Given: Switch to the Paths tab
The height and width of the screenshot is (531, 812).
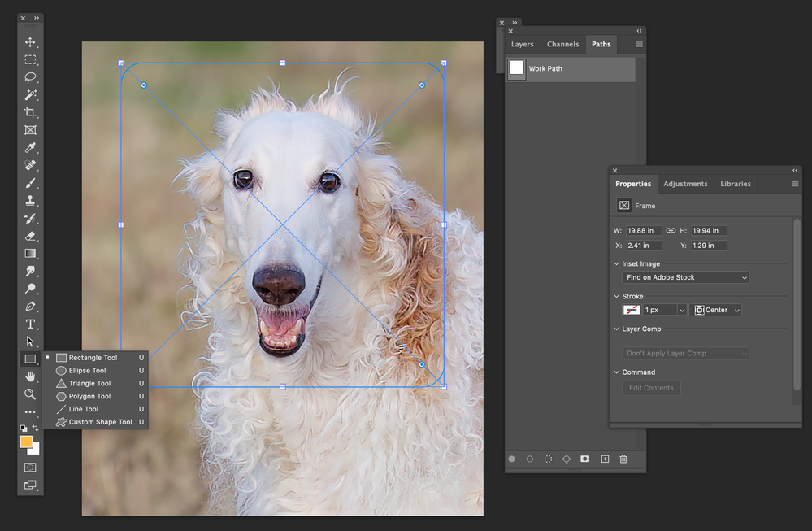Looking at the screenshot, I should tap(601, 45).
